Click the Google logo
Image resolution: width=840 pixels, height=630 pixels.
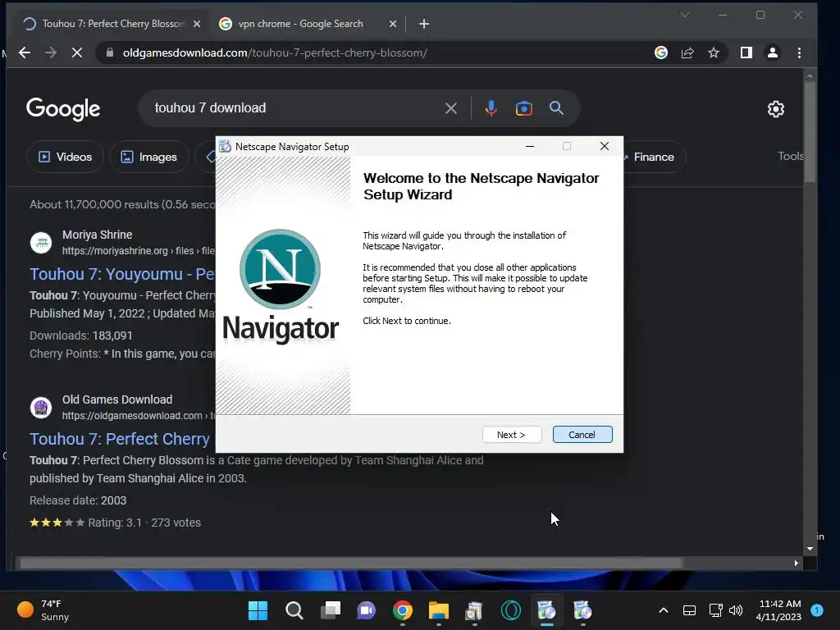(x=63, y=109)
